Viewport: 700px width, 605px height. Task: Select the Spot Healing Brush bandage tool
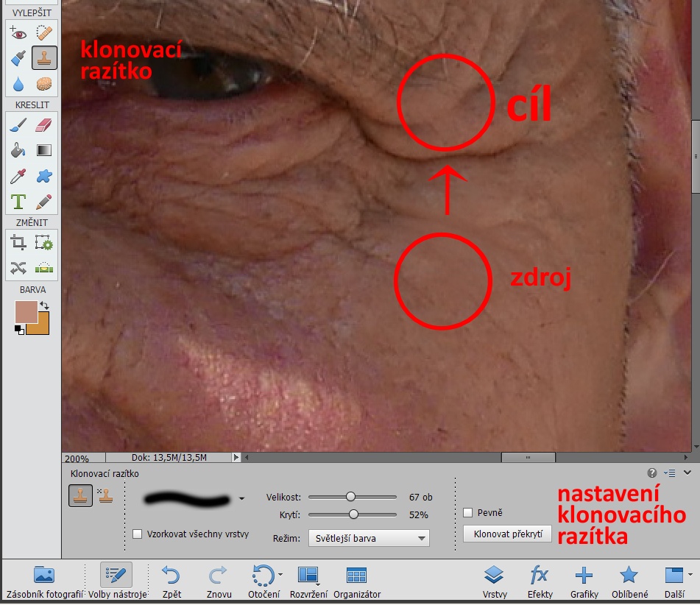44,32
